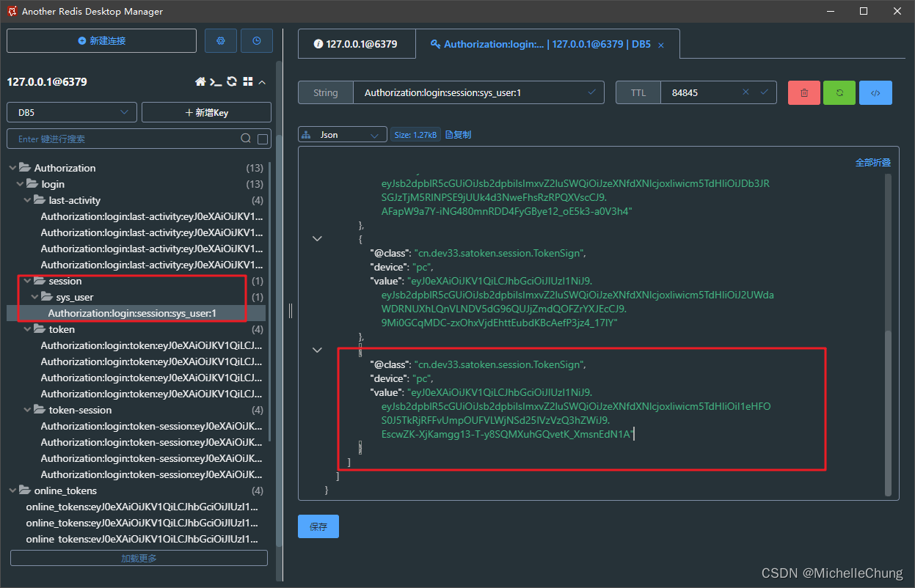Click the JSON editor vertical scrollbar
This screenshot has width=915, height=588.
[x=888, y=412]
